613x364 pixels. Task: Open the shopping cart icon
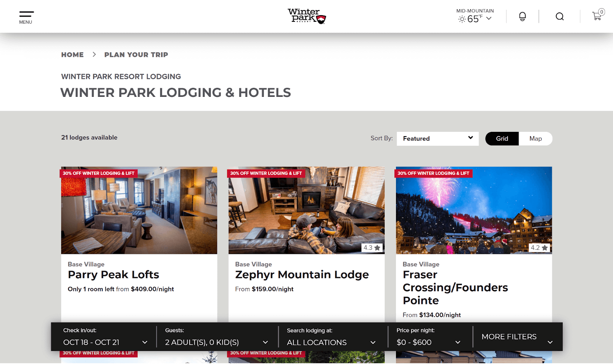(598, 15)
